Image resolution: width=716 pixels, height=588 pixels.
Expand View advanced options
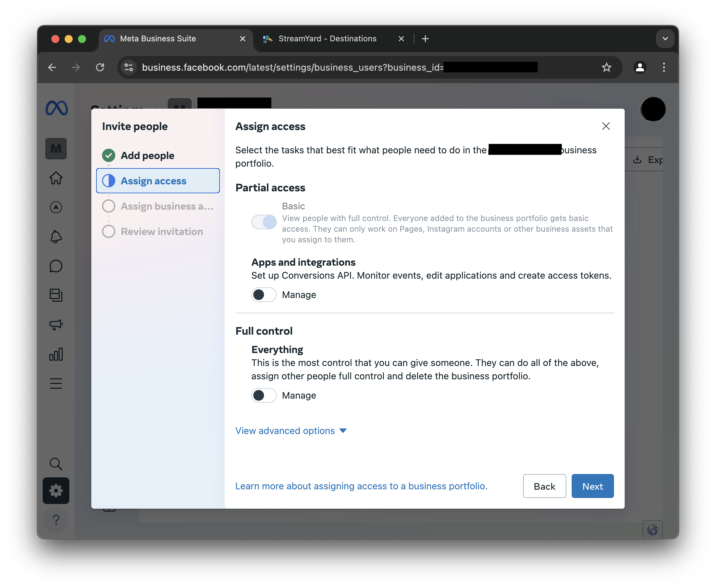(291, 431)
